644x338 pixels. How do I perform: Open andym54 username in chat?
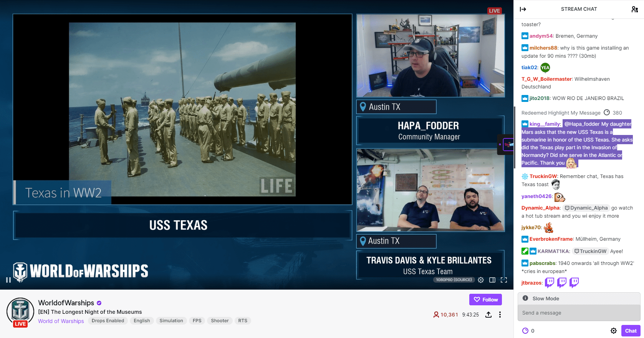coord(541,36)
